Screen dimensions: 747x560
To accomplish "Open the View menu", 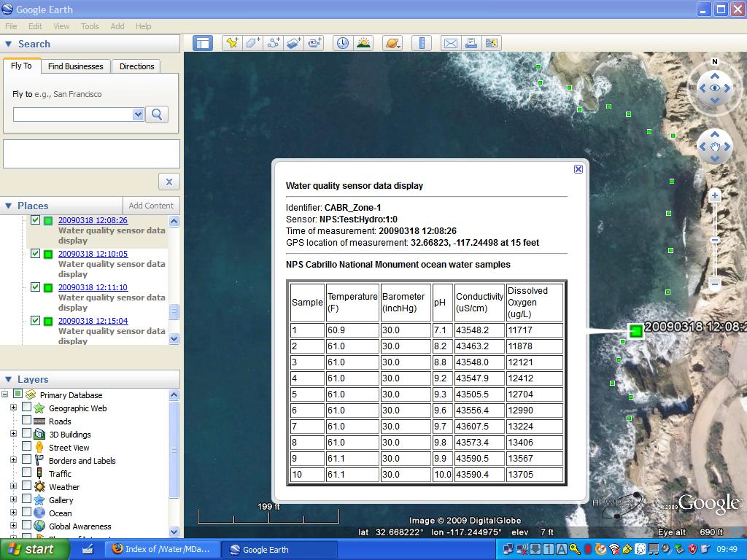I will tap(61, 26).
